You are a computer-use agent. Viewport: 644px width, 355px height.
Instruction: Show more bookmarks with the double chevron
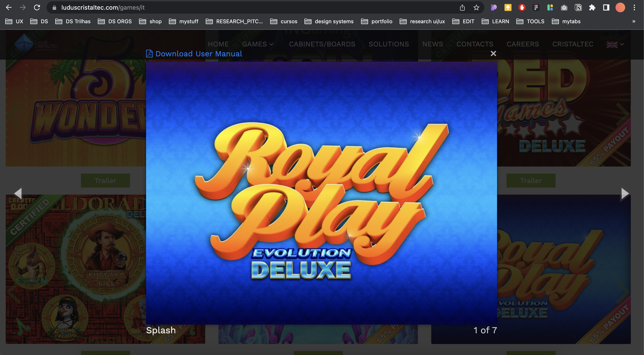634,21
